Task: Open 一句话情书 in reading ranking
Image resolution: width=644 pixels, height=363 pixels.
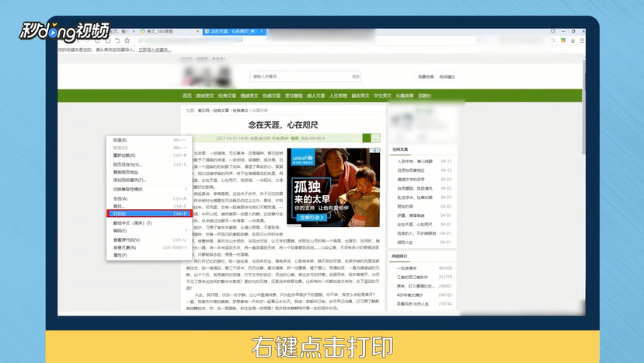Action: coord(406,268)
